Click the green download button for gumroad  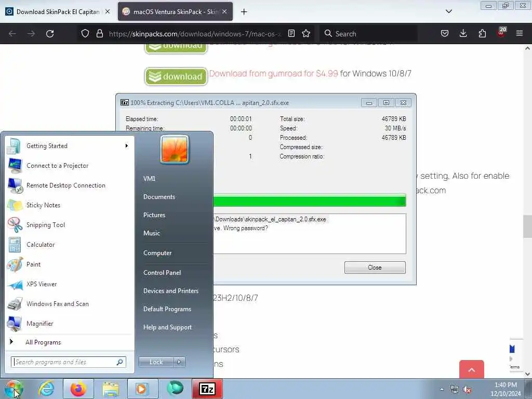click(176, 77)
